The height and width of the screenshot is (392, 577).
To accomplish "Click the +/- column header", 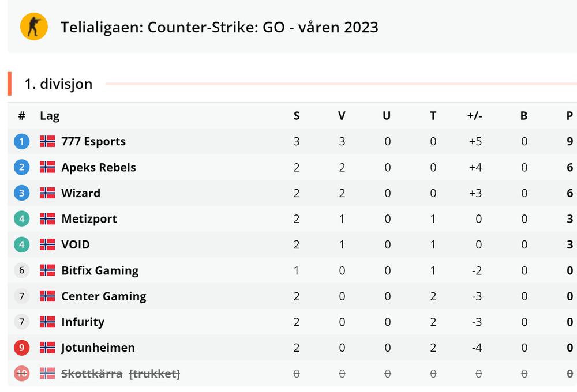I will 475,116.
